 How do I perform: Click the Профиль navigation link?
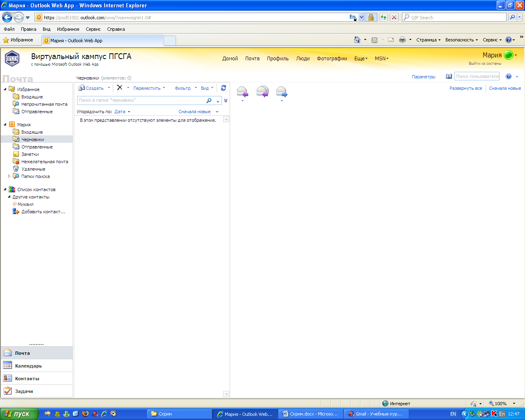[x=278, y=58]
